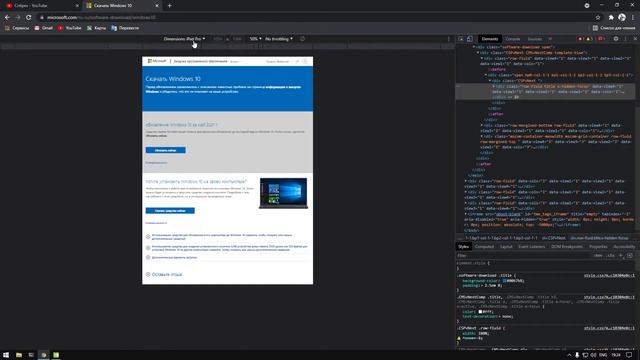Screen dimensions: 640x360
Task: Switch to the Sources tab
Action: tap(534, 39)
